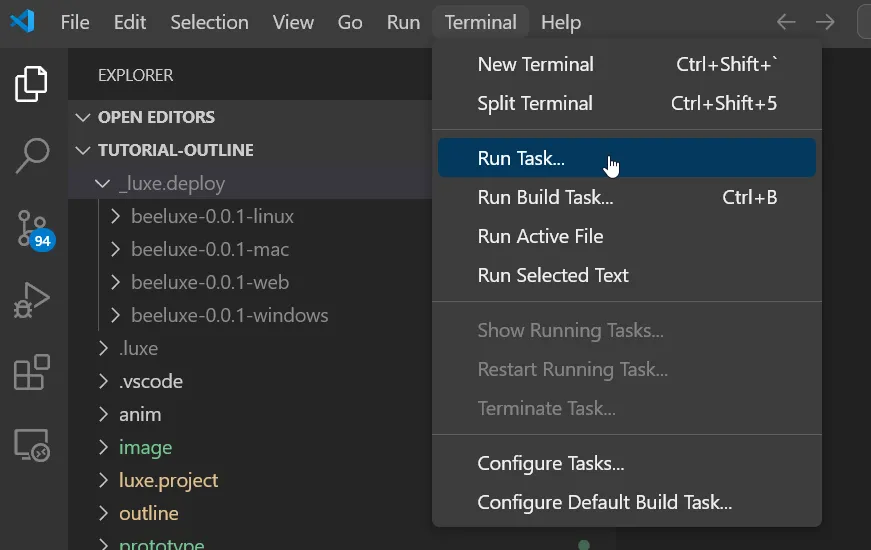The image size is (871, 550).
Task: Open the Search view icon
Action: click(x=32, y=155)
